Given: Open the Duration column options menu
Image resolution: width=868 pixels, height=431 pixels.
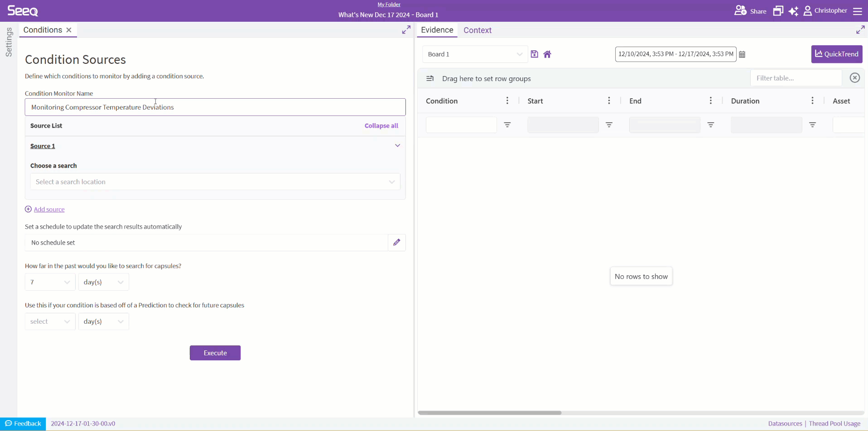Looking at the screenshot, I should [x=812, y=101].
